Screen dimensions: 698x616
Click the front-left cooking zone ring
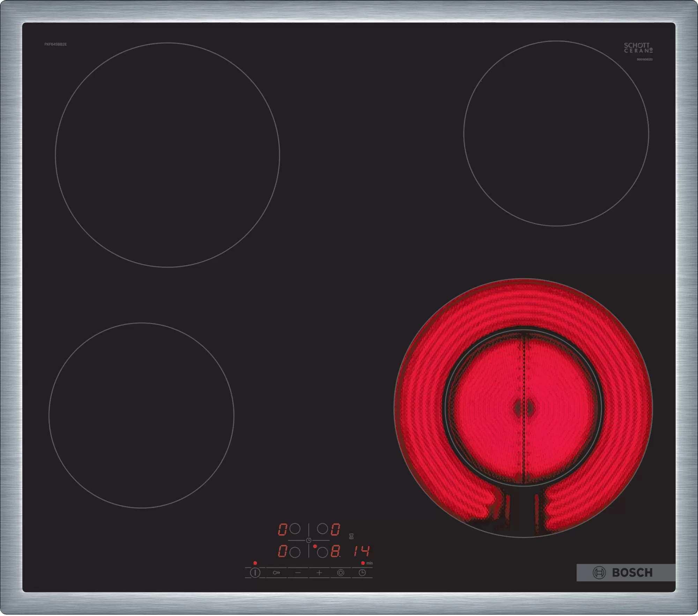pyautogui.click(x=141, y=415)
